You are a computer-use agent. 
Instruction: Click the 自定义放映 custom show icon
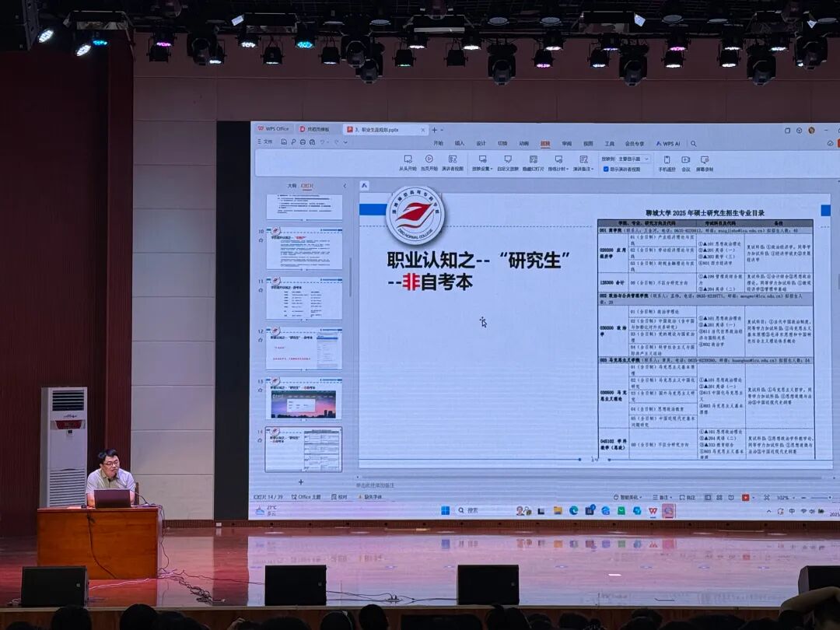508,159
